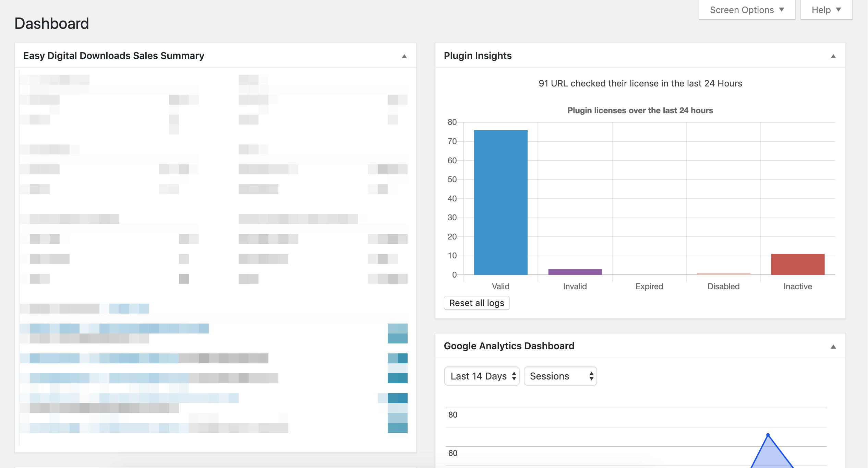The width and height of the screenshot is (868, 468).
Task: Open the Help dropdown tab
Action: [826, 10]
